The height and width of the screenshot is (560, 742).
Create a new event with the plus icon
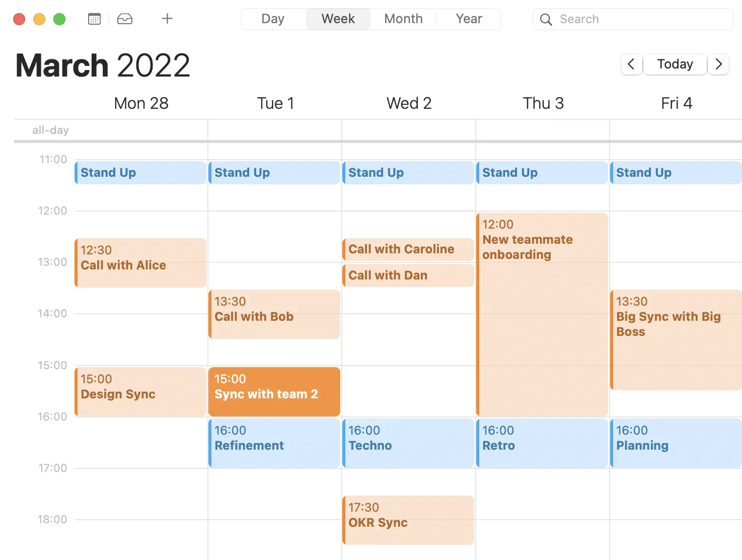(x=167, y=19)
